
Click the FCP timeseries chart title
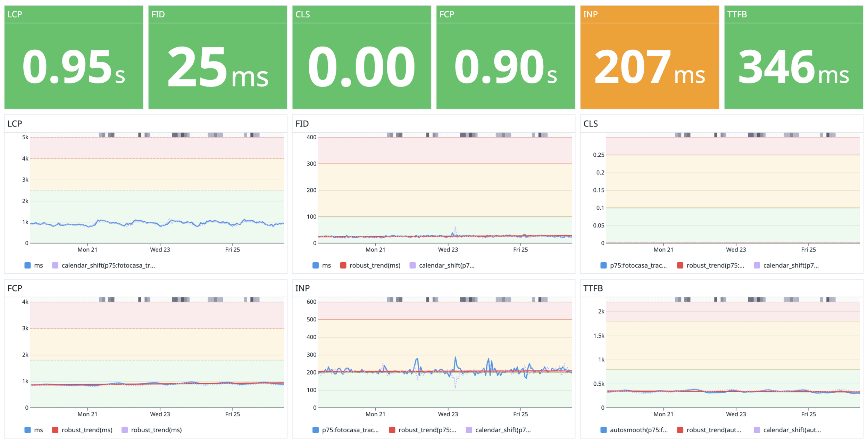coord(15,288)
